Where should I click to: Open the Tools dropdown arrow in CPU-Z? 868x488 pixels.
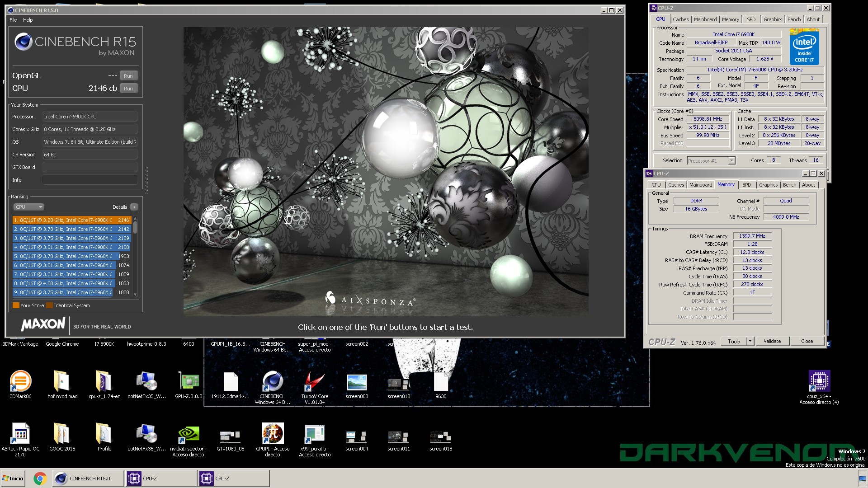pyautogui.click(x=750, y=342)
